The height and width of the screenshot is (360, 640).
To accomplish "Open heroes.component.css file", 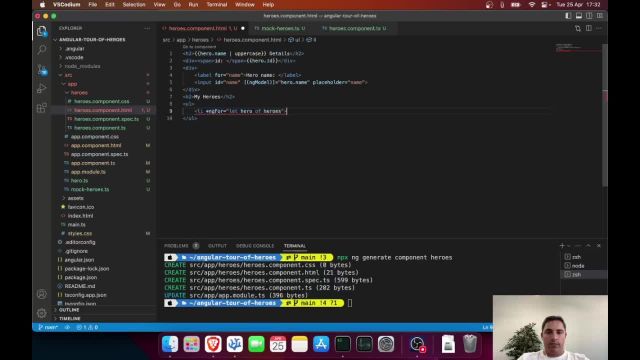I will [x=101, y=101].
